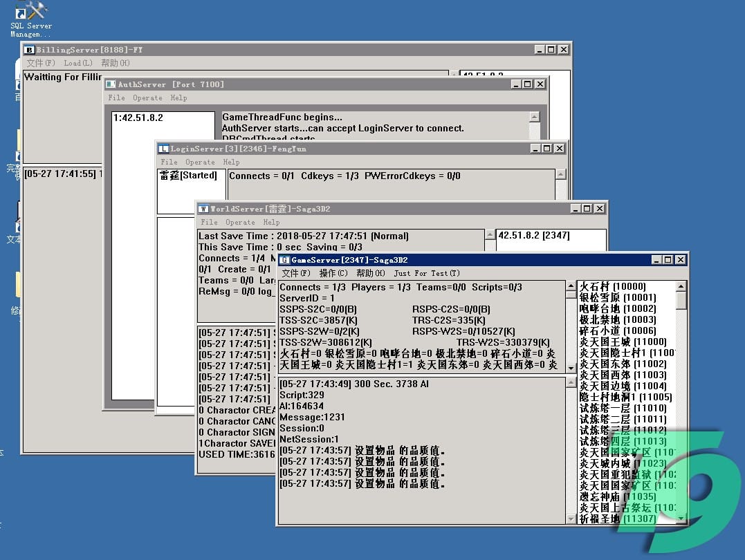Click the WorldServer window system icon
745x560 pixels.
tap(204, 209)
